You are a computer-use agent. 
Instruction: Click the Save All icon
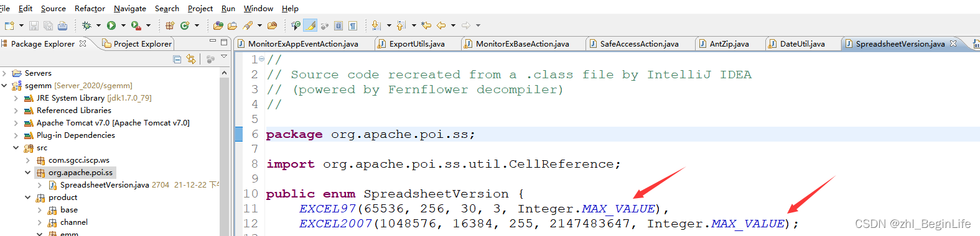click(x=48, y=25)
